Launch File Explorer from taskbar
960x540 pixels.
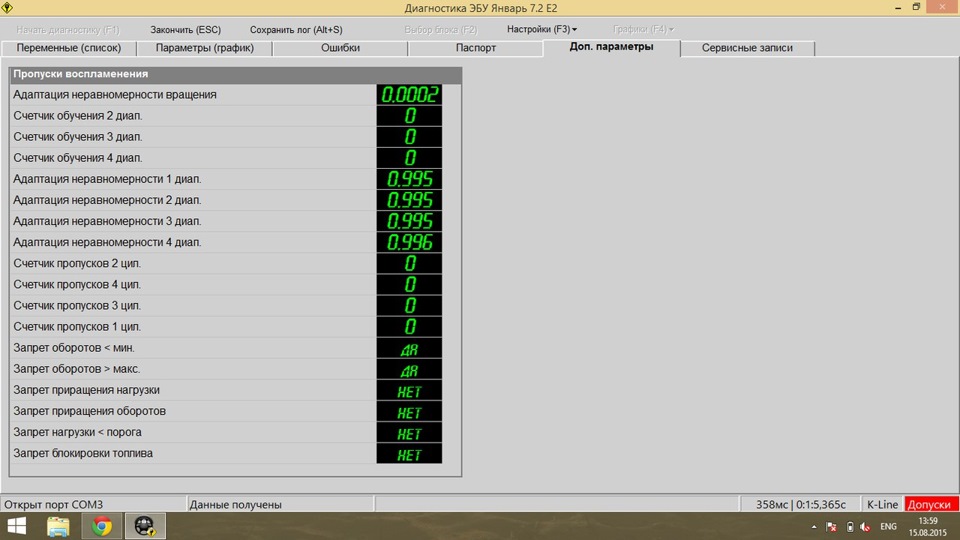58,526
